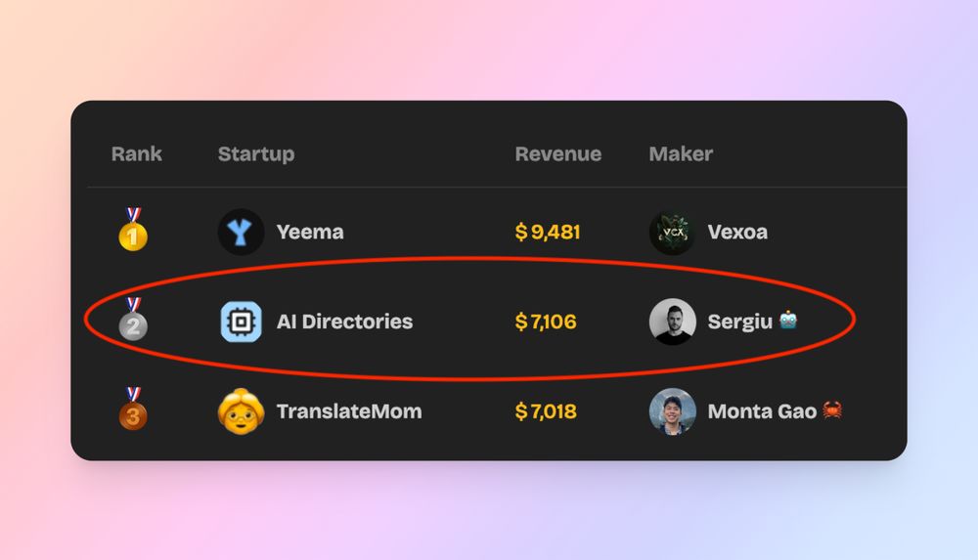Click the bronze third-place medal icon
Viewport: 978px width, 560px height.
tap(133, 409)
